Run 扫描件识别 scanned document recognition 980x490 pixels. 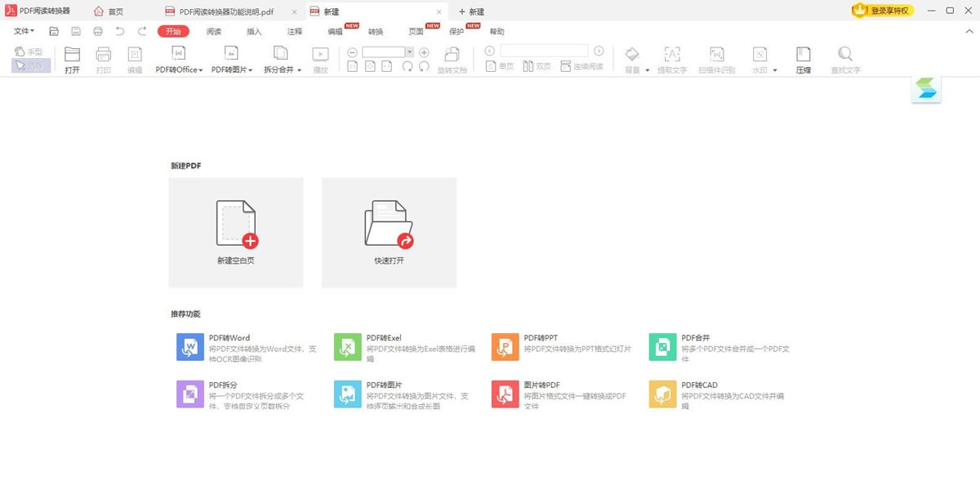(716, 59)
